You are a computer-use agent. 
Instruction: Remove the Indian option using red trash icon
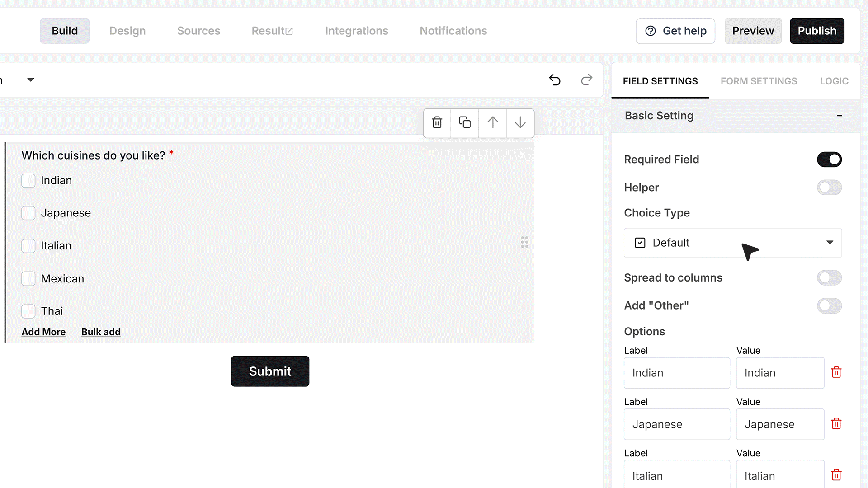pyautogui.click(x=836, y=372)
